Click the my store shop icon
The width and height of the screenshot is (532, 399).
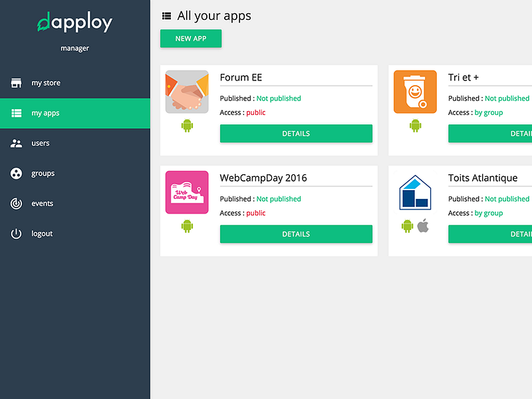(x=16, y=82)
